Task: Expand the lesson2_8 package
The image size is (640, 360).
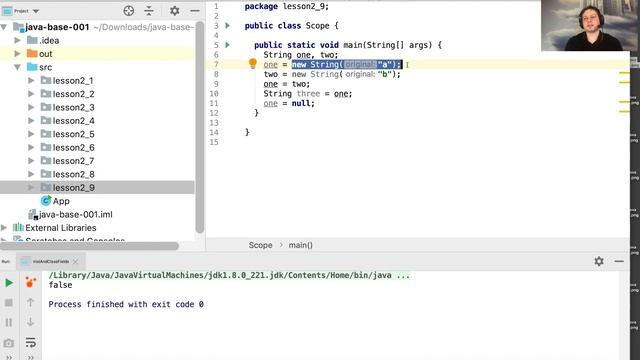Action: point(31,174)
